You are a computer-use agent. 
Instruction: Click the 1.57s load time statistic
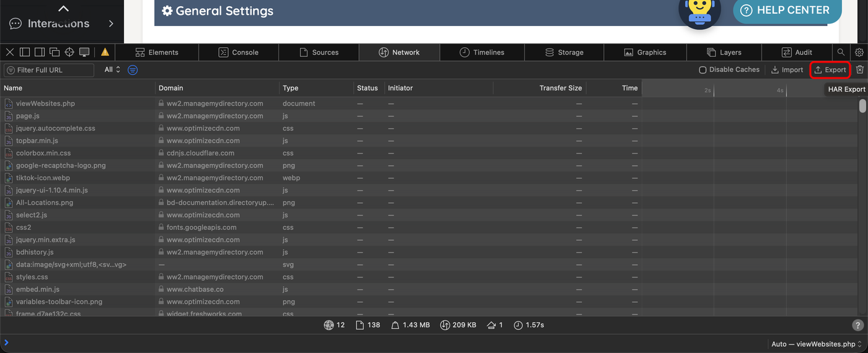coord(529,325)
